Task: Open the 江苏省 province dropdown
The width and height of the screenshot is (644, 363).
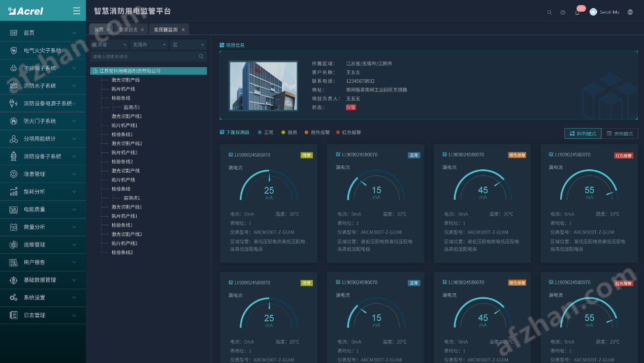Action: pyautogui.click(x=109, y=45)
